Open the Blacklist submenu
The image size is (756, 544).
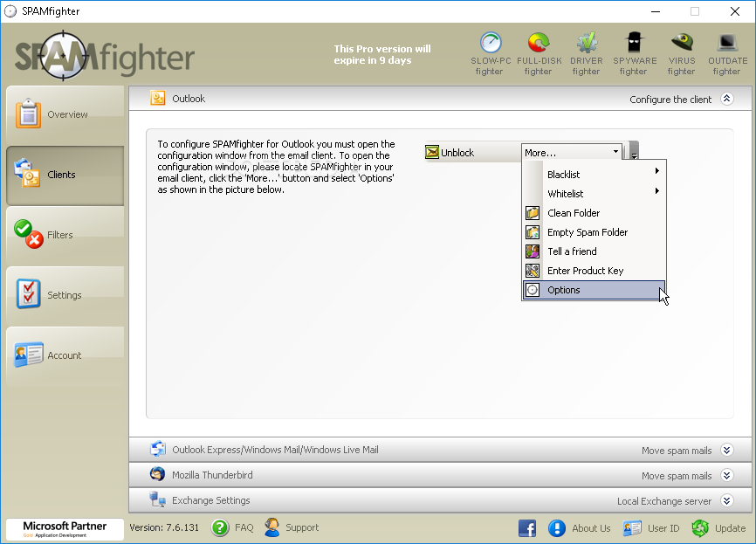pos(594,174)
